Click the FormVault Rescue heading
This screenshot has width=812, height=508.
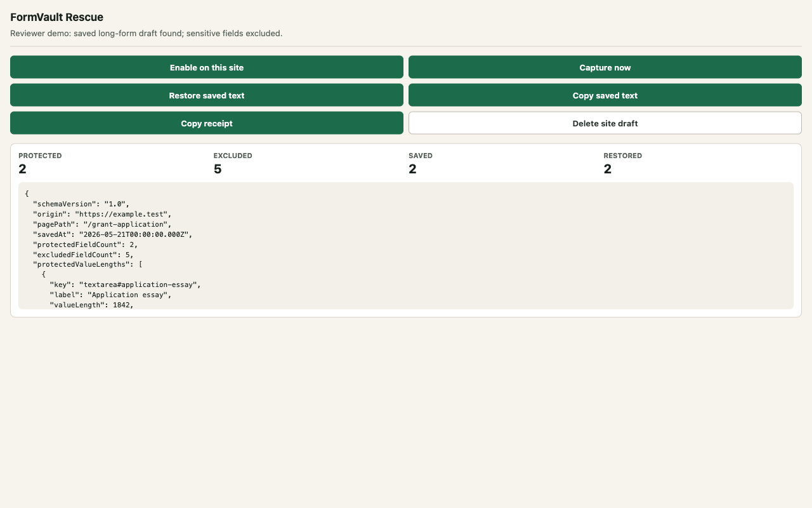click(x=56, y=17)
